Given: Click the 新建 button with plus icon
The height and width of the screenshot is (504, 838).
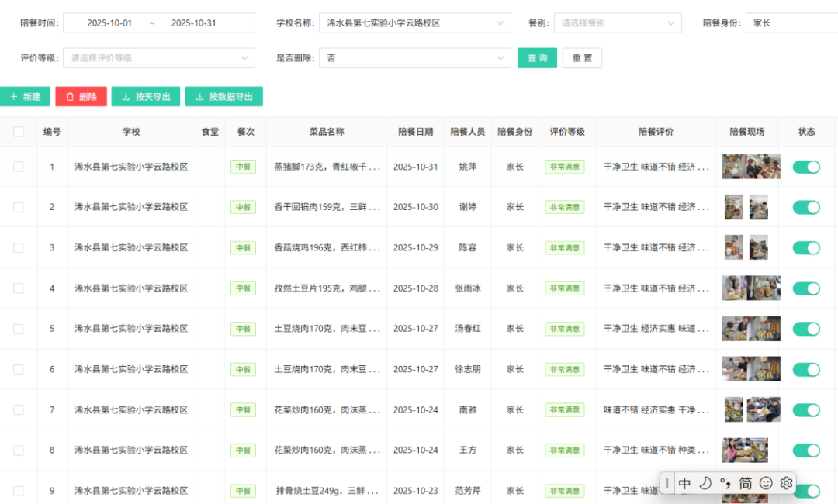Looking at the screenshot, I should tap(25, 97).
